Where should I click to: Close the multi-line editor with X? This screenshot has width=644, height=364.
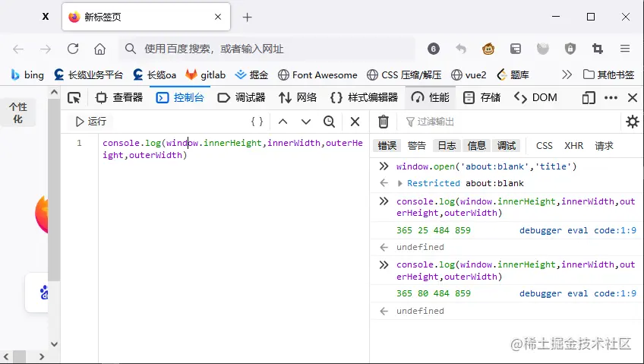tap(355, 122)
